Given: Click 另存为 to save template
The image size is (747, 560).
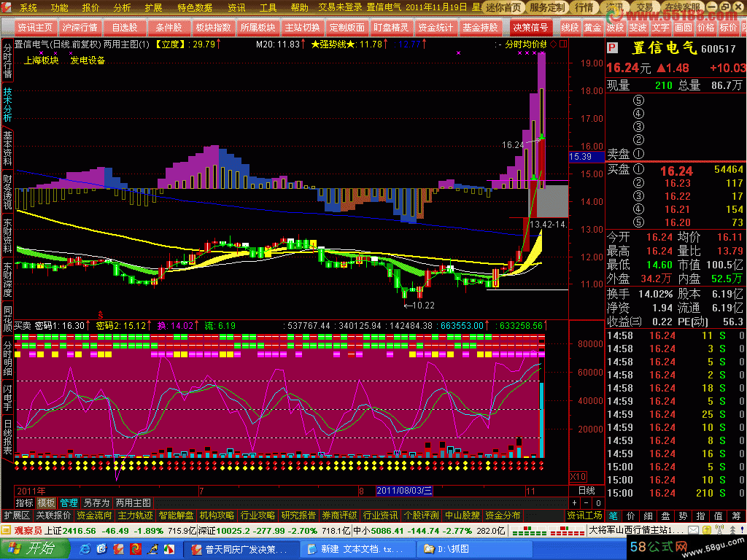Looking at the screenshot, I should (97, 503).
